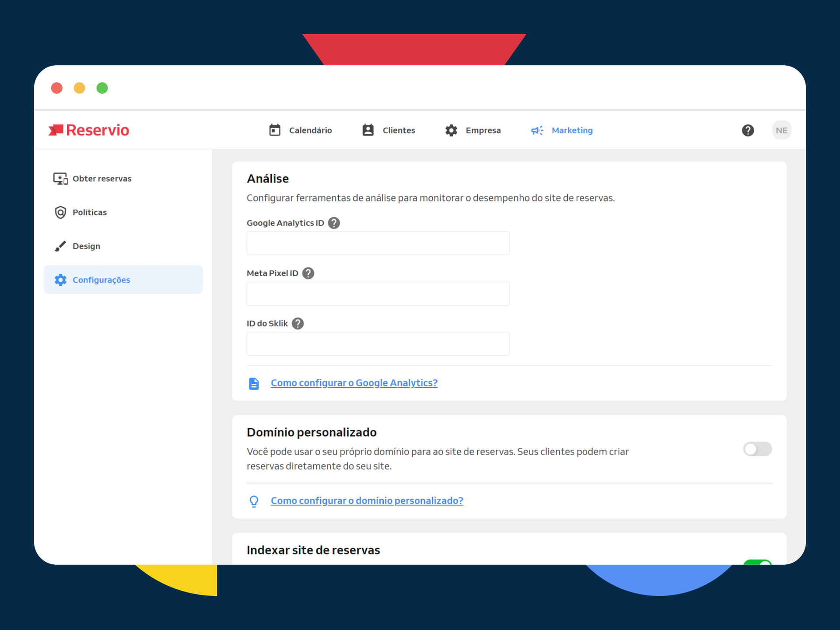This screenshot has height=630, width=840.
Task: Open the NE account avatar menu
Action: coord(781,130)
